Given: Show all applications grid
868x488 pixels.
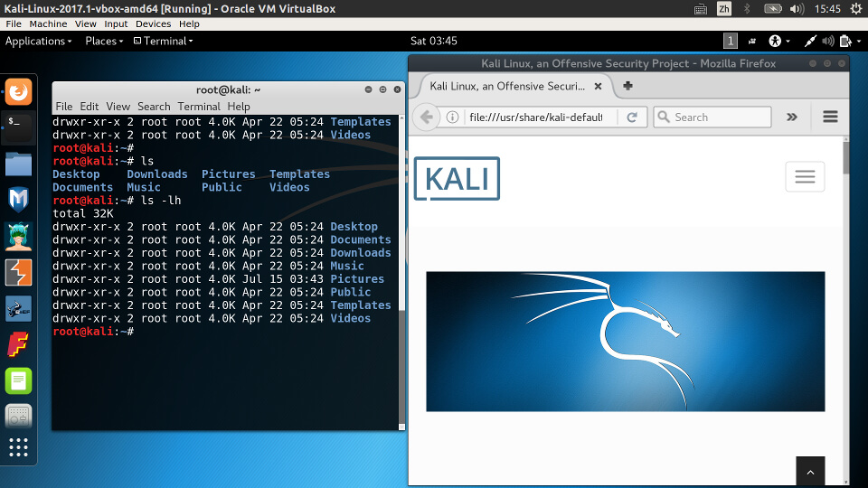Looking at the screenshot, I should [19, 447].
